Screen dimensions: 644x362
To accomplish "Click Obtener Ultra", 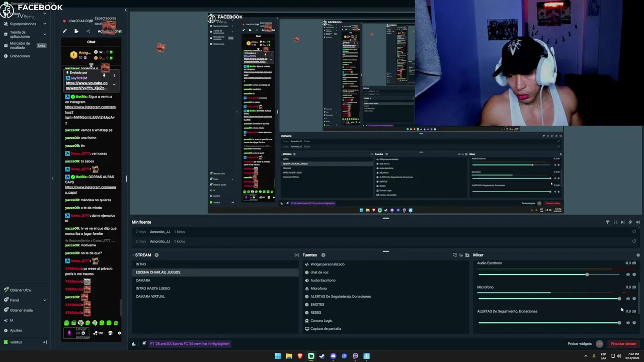I will tap(20, 290).
